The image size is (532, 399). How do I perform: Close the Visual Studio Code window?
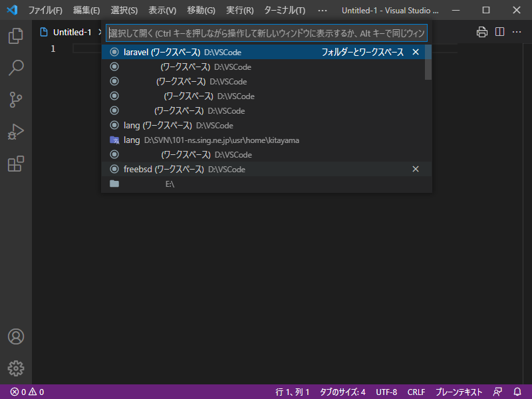[517, 10]
